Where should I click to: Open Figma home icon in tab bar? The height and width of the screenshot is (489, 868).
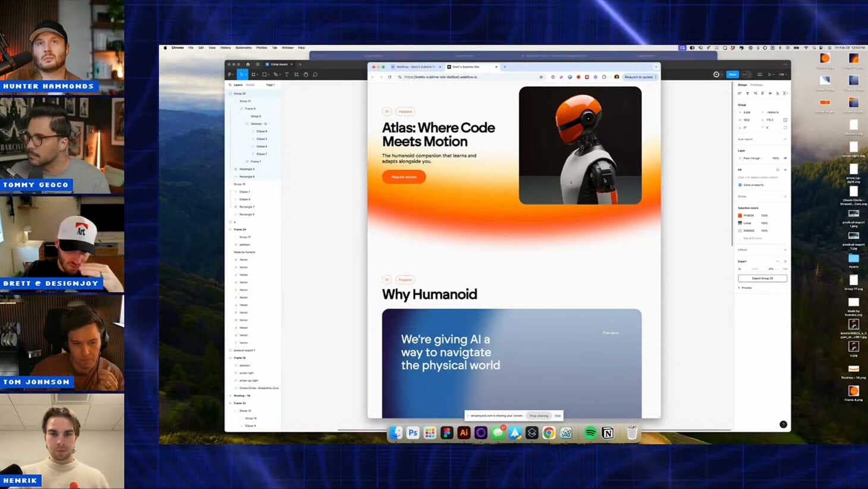(248, 64)
